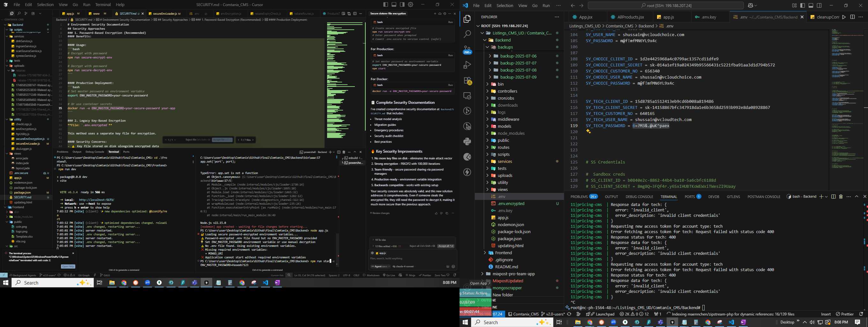Click VS Code command center search box
The image size is (868, 327).
pos(665,5)
